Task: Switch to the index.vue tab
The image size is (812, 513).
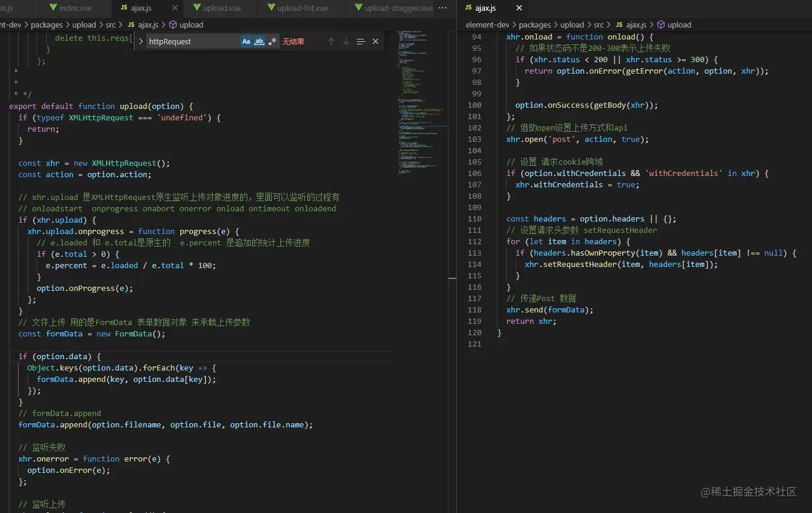Action: coord(76,8)
